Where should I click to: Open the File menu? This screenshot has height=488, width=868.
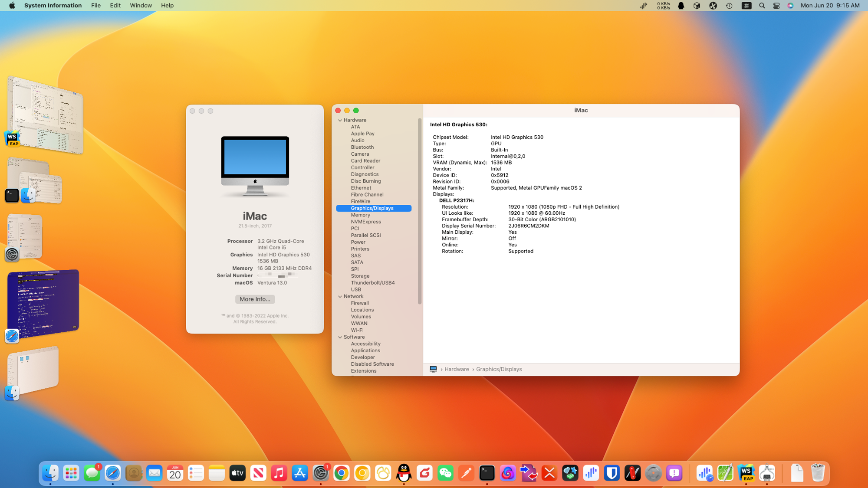pyautogui.click(x=96, y=6)
